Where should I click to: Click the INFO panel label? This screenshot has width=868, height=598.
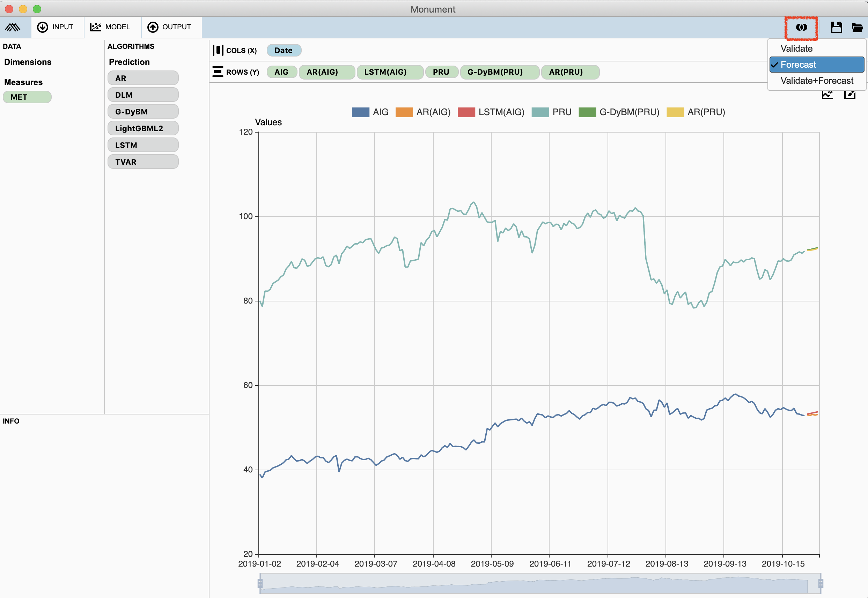tap(11, 421)
